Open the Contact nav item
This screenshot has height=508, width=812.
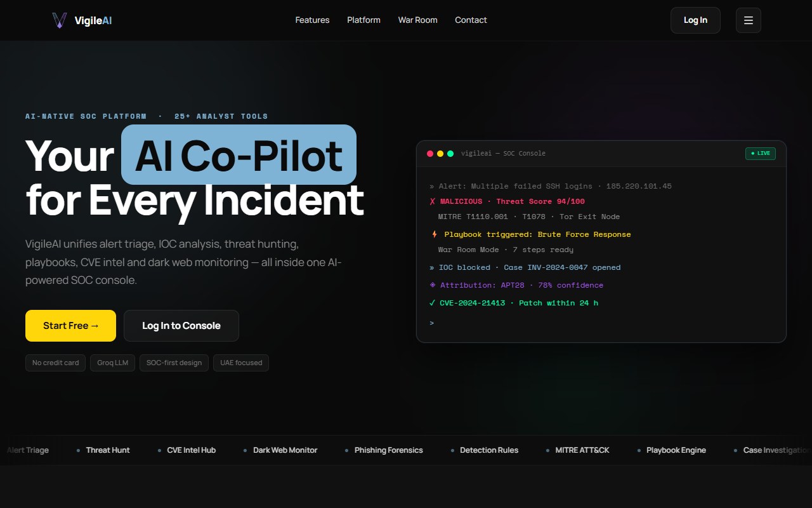point(471,20)
